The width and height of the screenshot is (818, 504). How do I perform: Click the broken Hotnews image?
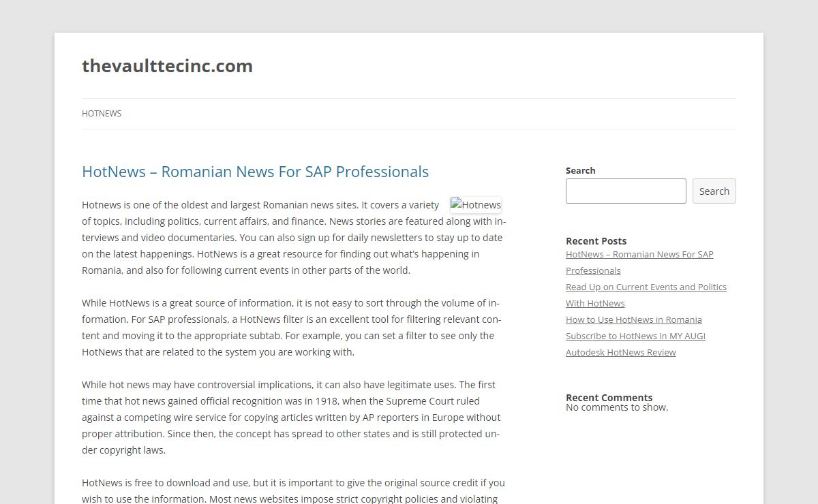pos(476,205)
